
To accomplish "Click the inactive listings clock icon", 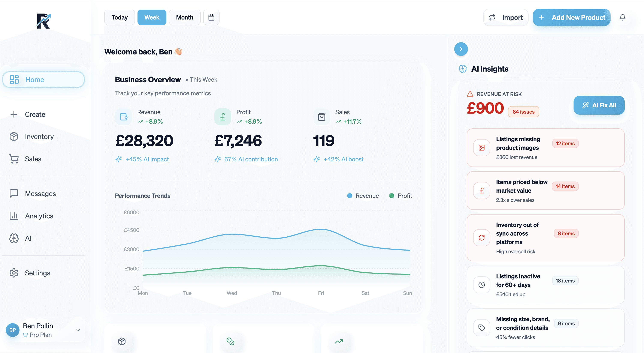I will pos(481,285).
